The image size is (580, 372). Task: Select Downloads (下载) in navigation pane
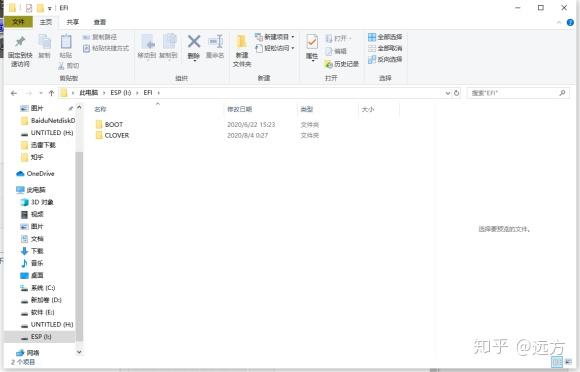pos(33,251)
